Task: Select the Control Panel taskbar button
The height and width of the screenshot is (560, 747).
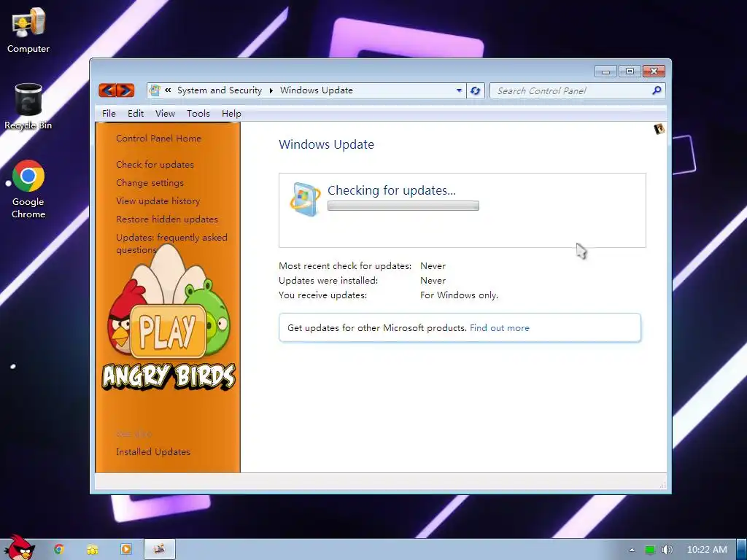Action: tap(160, 550)
